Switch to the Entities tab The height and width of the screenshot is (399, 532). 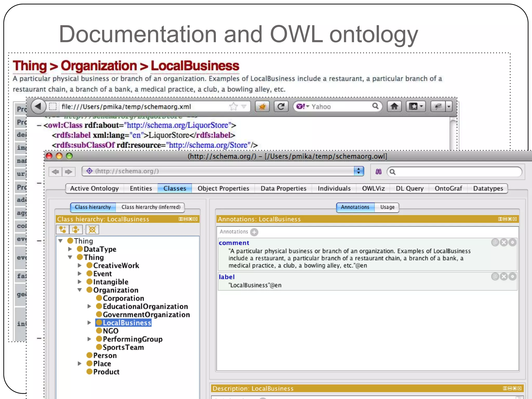click(x=141, y=188)
